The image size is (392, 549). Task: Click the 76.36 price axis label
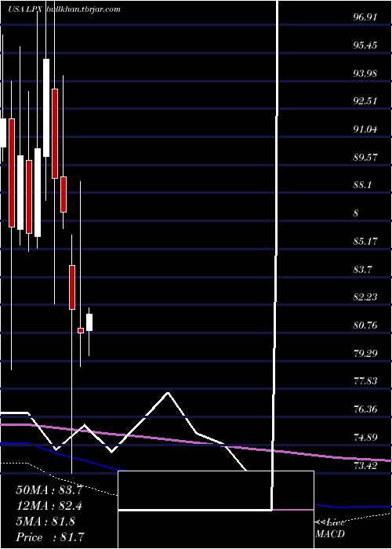365,409
